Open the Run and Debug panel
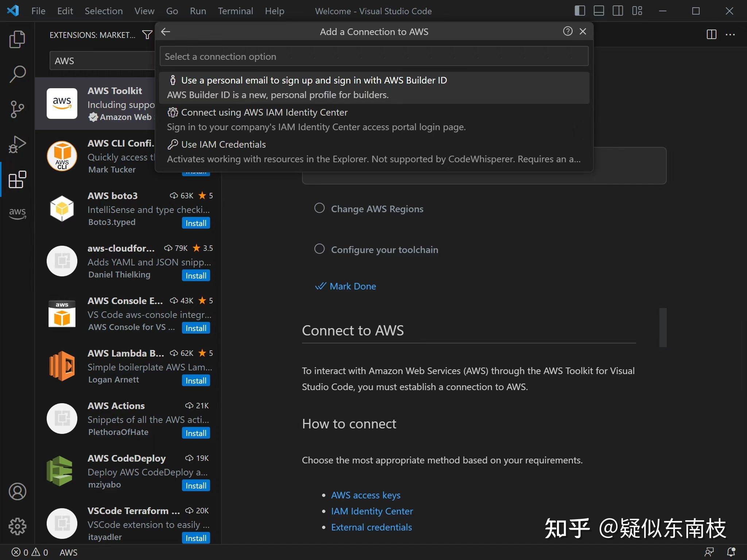Screen dimensions: 747x560 tap(17, 144)
